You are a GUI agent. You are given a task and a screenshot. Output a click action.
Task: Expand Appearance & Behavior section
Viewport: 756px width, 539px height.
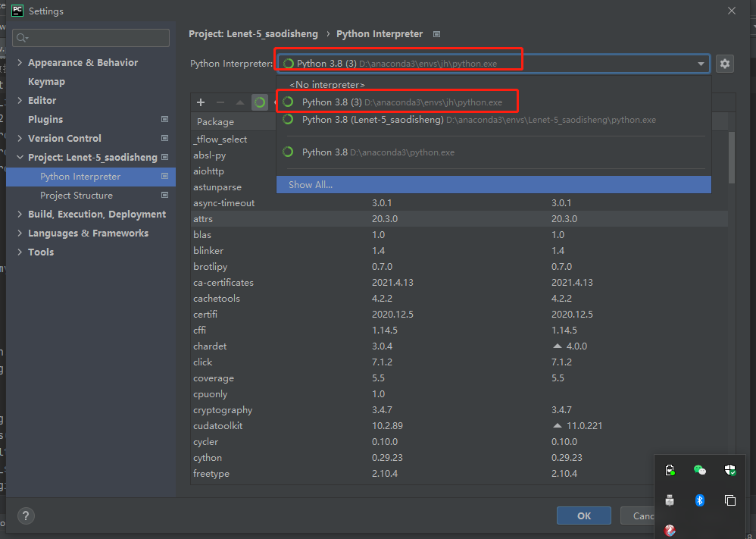(x=20, y=62)
